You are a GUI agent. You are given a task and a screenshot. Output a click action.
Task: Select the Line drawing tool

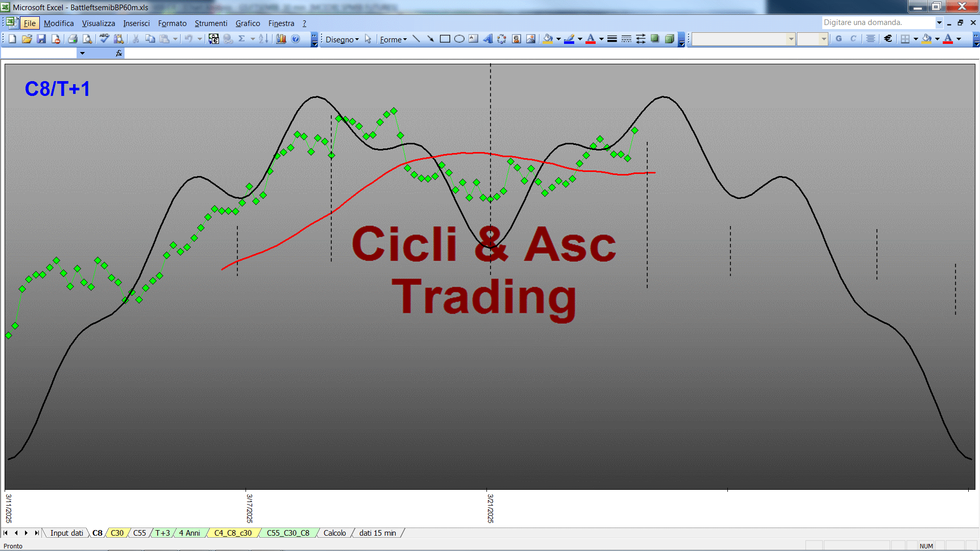coord(416,39)
